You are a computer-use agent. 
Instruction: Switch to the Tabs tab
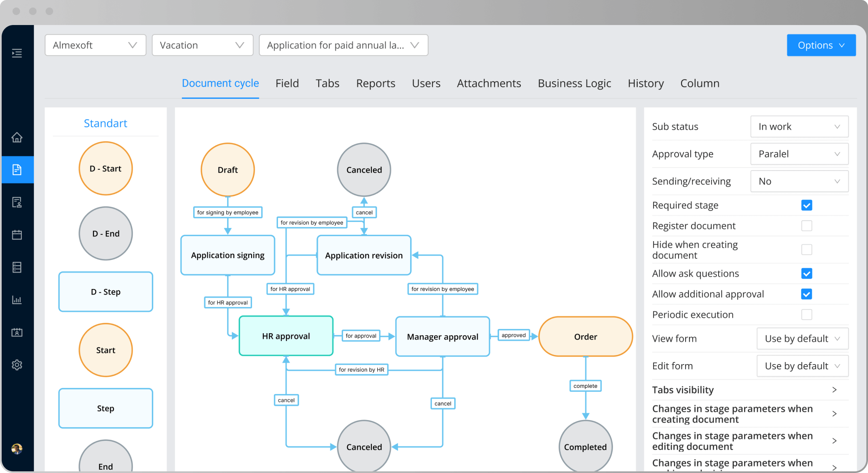(x=328, y=83)
